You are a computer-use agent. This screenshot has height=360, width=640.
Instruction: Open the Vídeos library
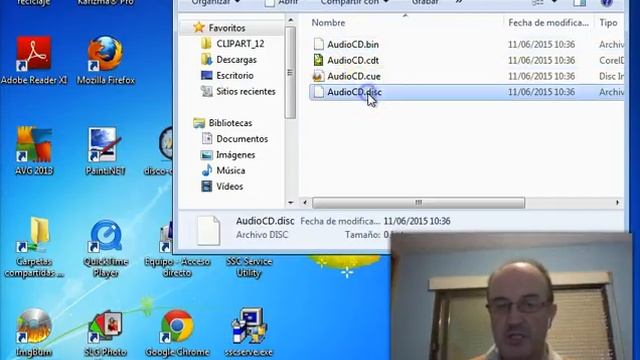tap(229, 186)
